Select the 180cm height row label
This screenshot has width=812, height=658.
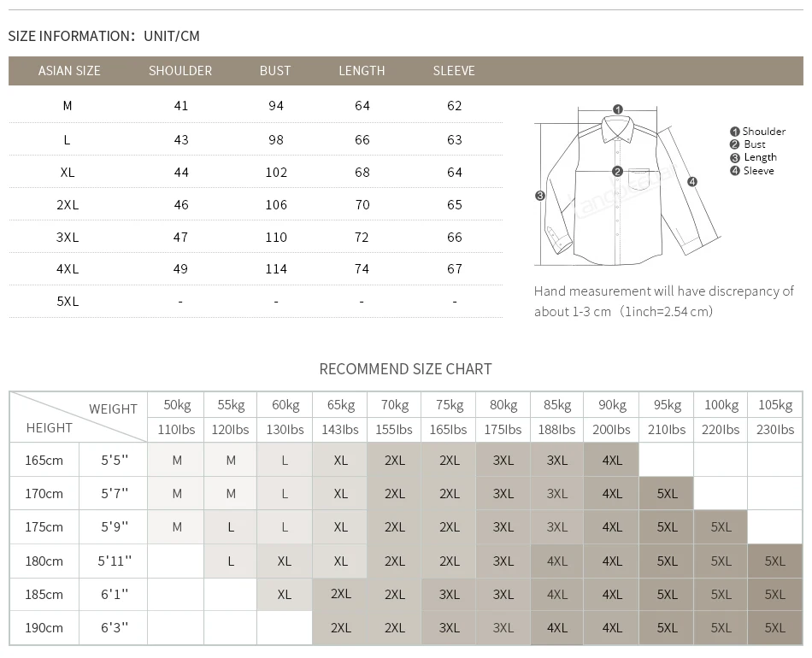click(x=44, y=561)
